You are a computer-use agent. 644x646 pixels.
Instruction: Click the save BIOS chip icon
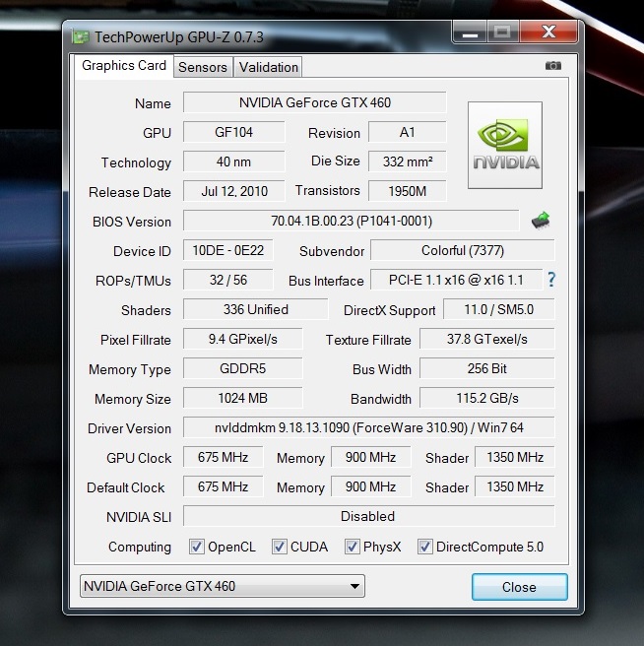541,221
